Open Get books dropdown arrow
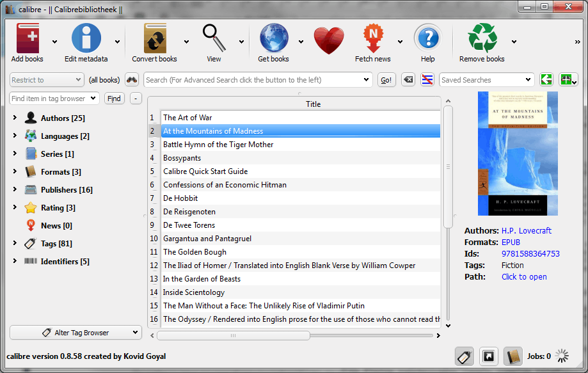Image resolution: width=588 pixels, height=373 pixels. pos(301,42)
